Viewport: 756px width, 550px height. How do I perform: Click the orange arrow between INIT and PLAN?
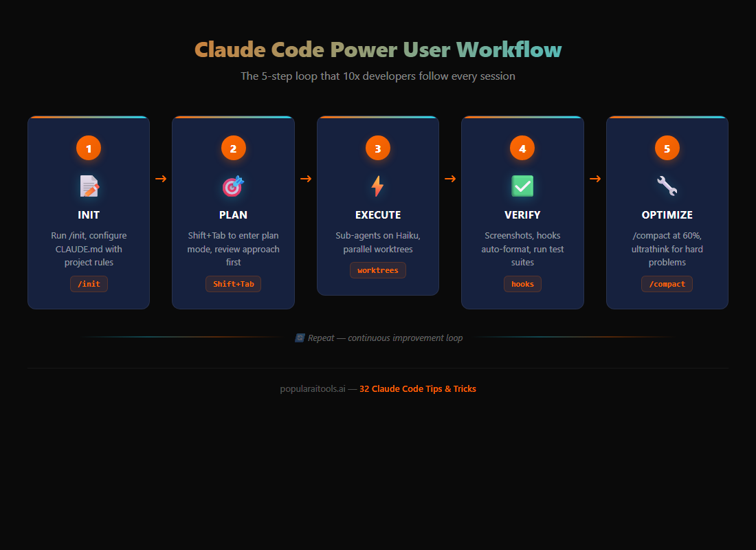click(x=160, y=178)
